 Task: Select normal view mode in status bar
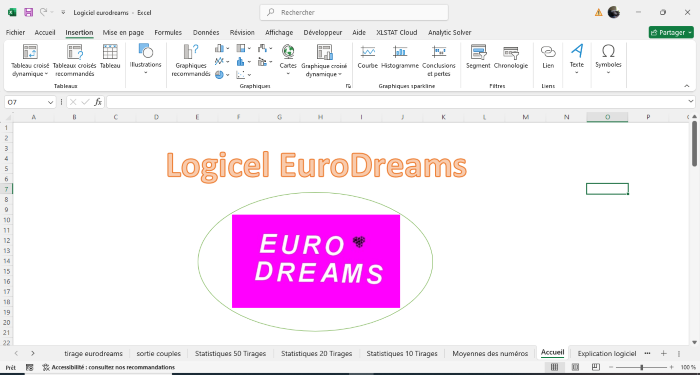click(554, 367)
